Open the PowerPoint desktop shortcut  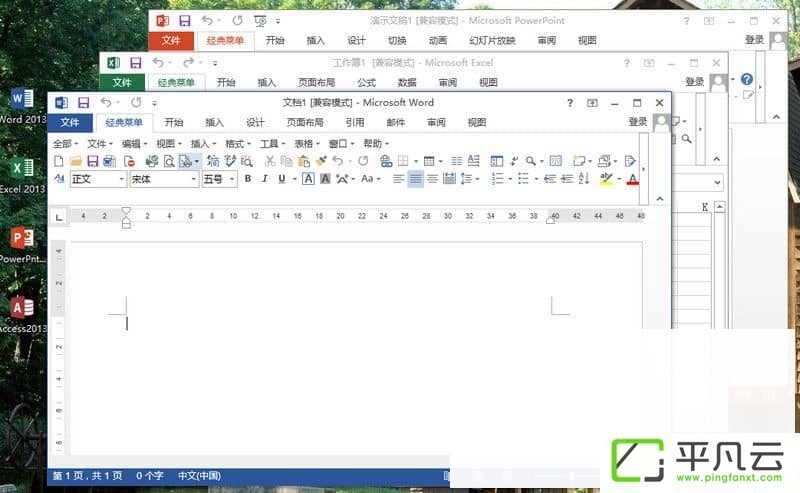click(22, 245)
